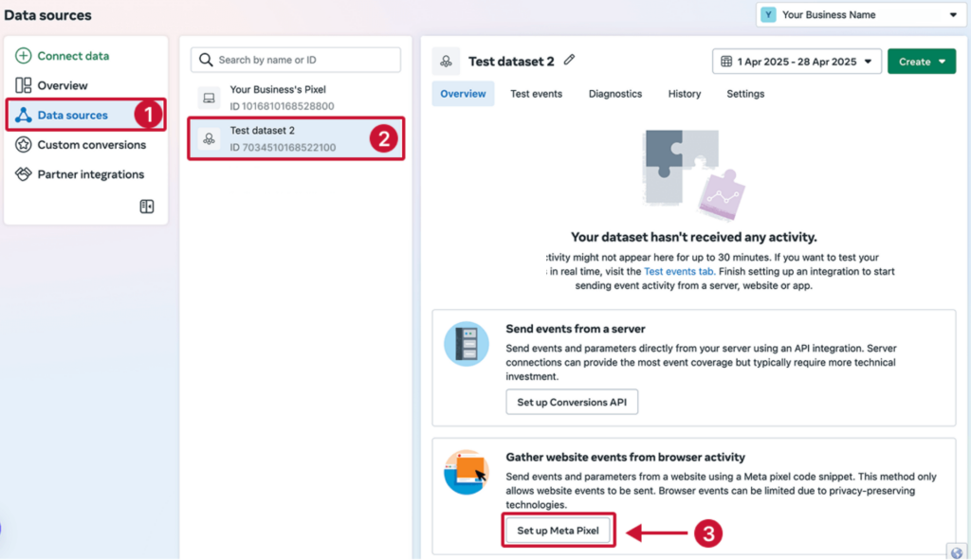Click the Overview layout icon in sidebar
971x560 pixels.
pos(23,85)
